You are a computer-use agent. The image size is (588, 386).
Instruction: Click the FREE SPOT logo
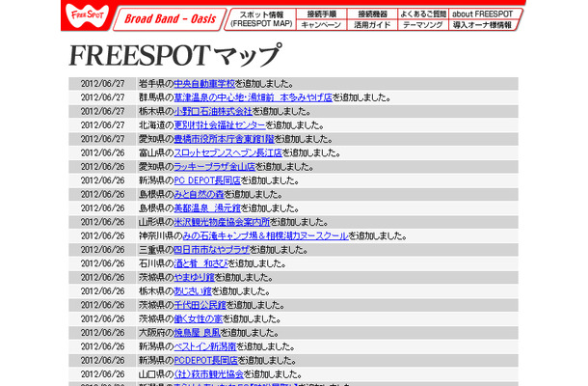tap(88, 16)
